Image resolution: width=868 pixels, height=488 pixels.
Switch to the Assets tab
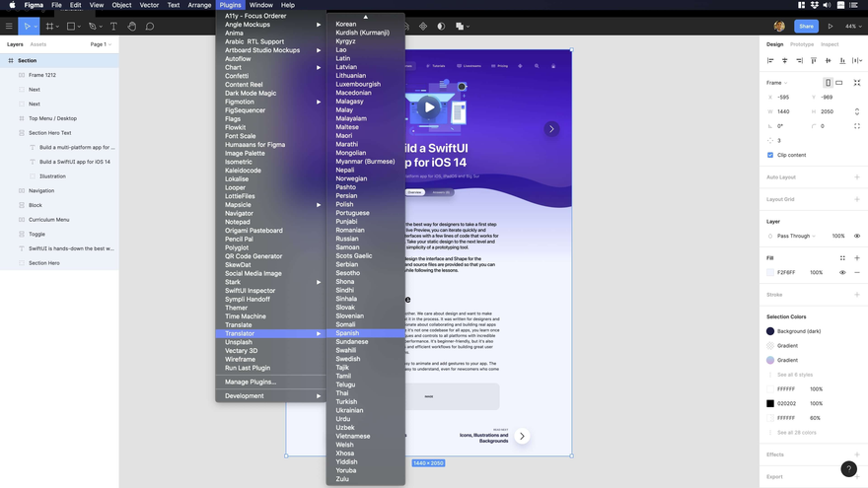tap(38, 44)
